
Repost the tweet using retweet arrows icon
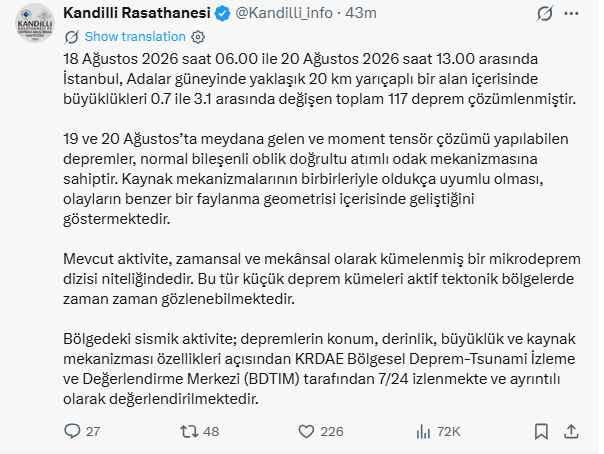189,431
